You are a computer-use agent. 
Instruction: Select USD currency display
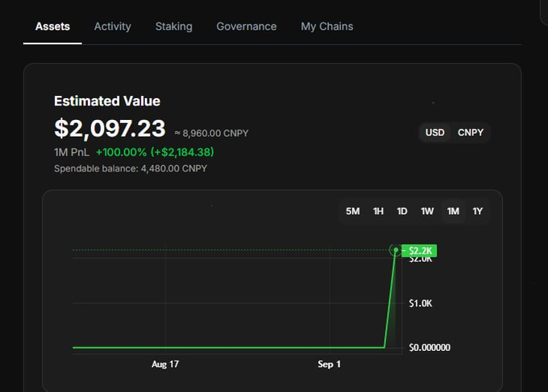click(434, 133)
